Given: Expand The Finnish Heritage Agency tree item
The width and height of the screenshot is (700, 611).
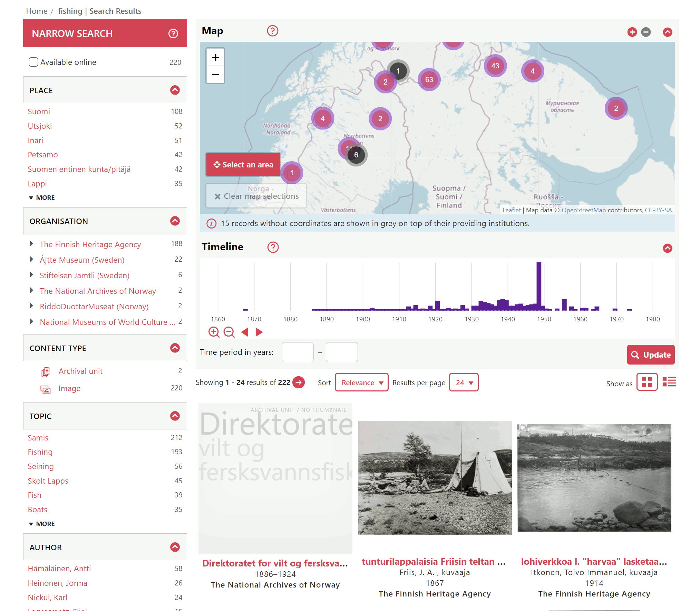Looking at the screenshot, I should tap(31, 244).
